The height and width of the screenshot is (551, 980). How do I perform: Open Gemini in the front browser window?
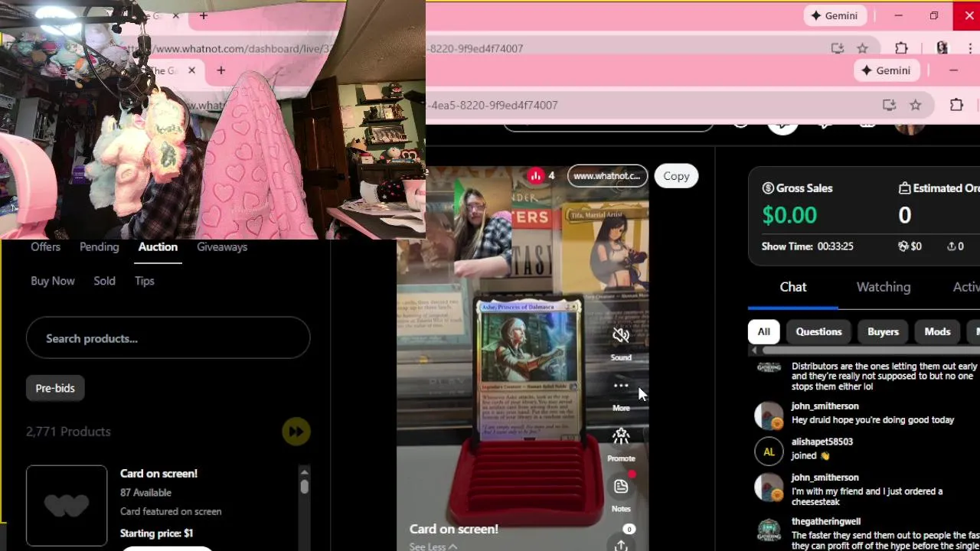pos(888,70)
